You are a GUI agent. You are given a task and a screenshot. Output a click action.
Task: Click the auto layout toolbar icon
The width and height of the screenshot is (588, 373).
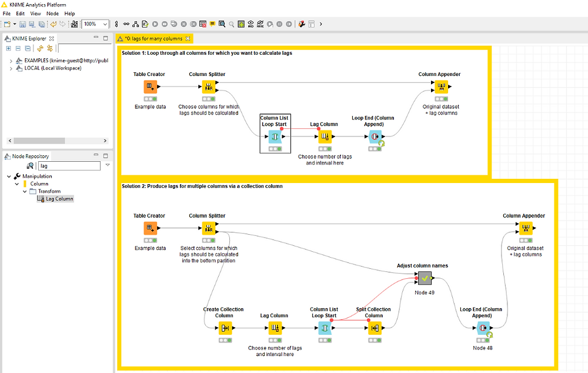[135, 24]
